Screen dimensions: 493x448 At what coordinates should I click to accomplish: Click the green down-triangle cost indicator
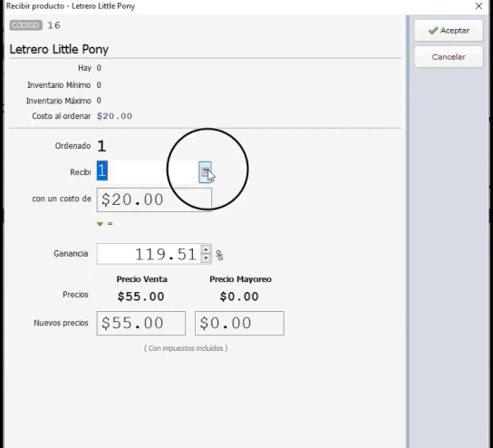[x=100, y=224]
